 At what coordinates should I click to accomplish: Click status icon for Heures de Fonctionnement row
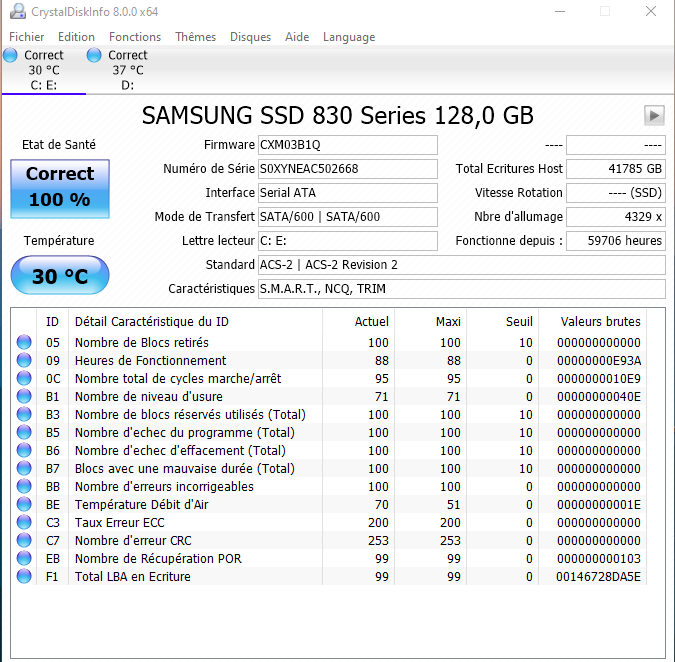pos(24,361)
